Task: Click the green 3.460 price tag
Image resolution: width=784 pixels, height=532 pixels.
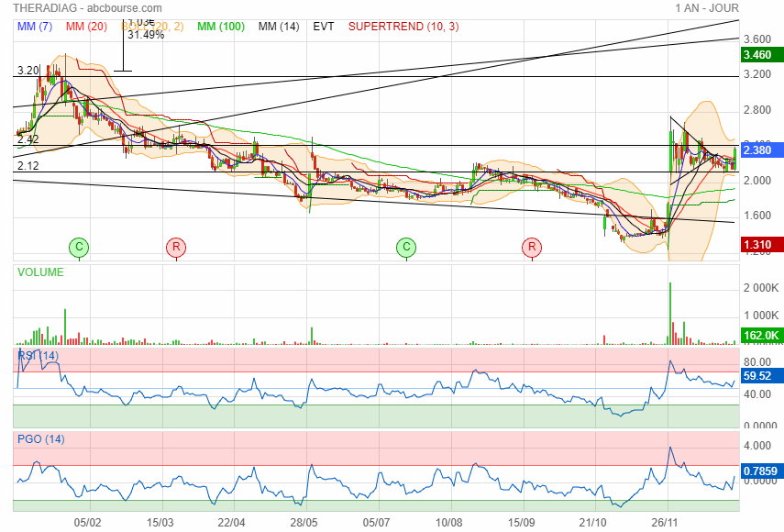Action: click(758, 55)
